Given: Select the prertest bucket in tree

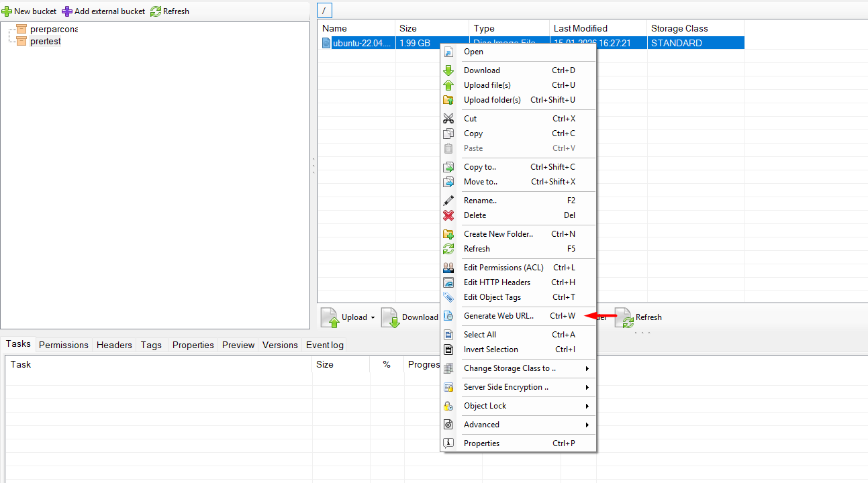Looking at the screenshot, I should click(x=46, y=42).
